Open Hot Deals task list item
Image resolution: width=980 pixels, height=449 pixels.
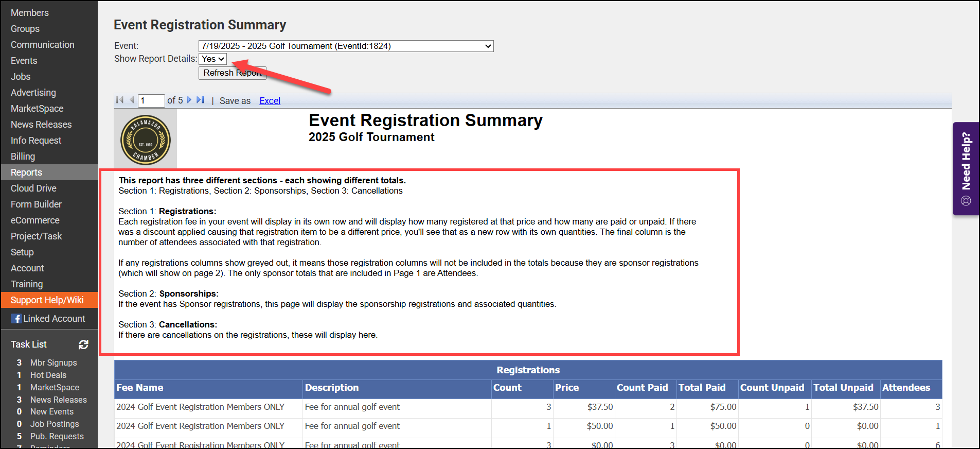pos(48,375)
